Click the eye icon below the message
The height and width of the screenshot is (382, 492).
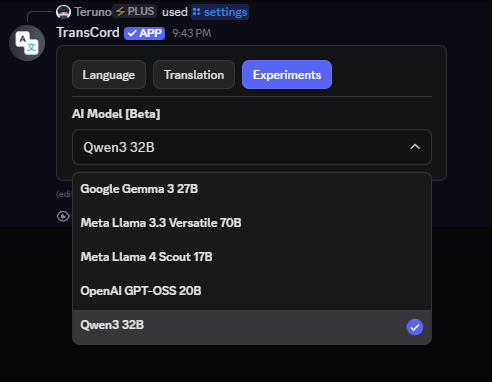pos(63,216)
